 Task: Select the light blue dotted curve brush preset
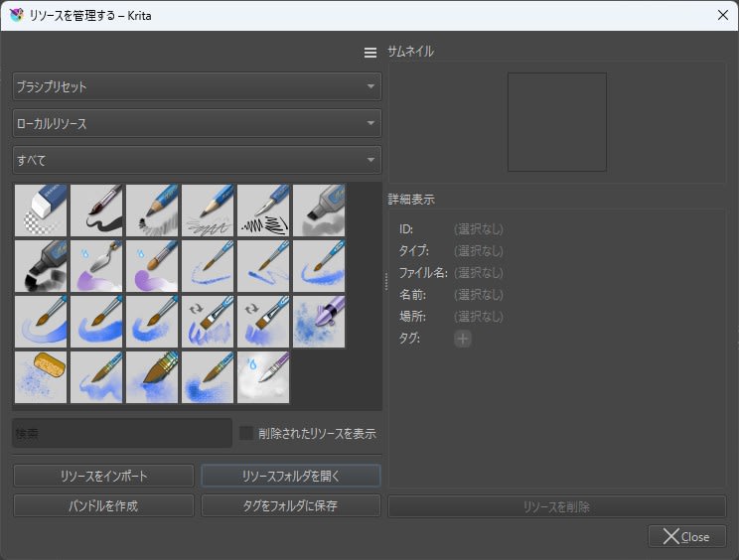coord(208,266)
